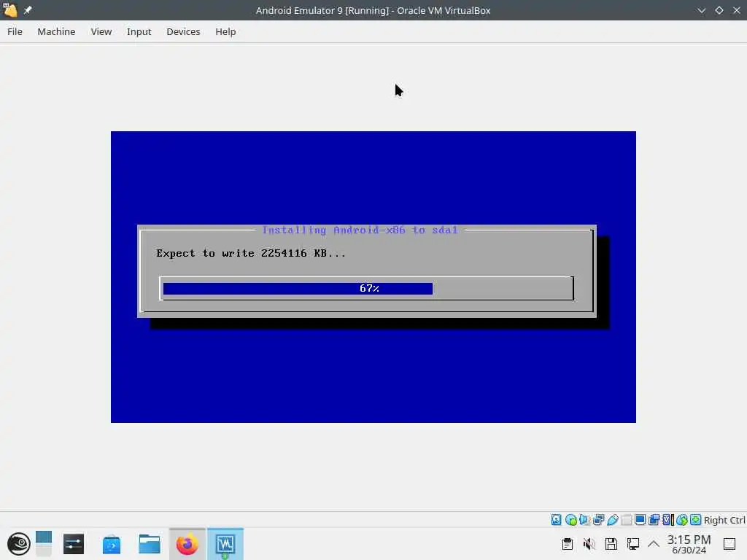Image resolution: width=747 pixels, height=560 pixels.
Task: Click the mouse integration status icon
Action: click(682, 519)
